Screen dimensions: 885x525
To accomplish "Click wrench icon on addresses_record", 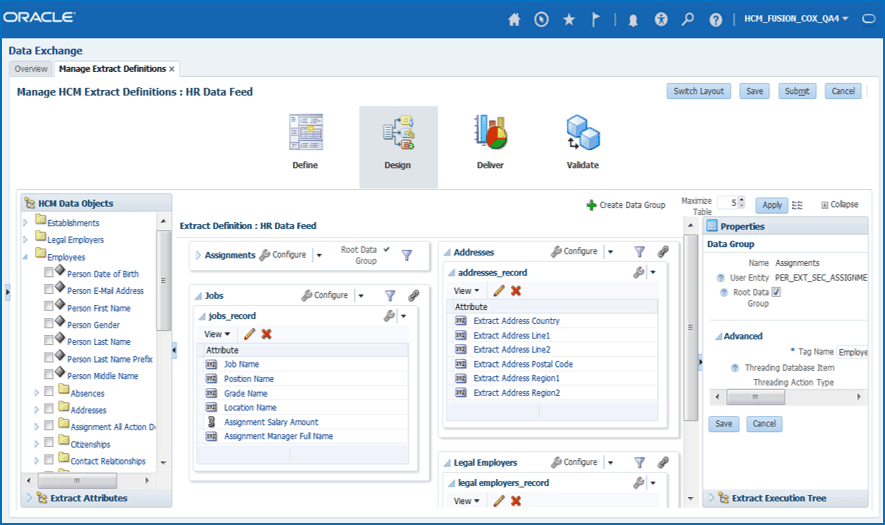I will (638, 273).
